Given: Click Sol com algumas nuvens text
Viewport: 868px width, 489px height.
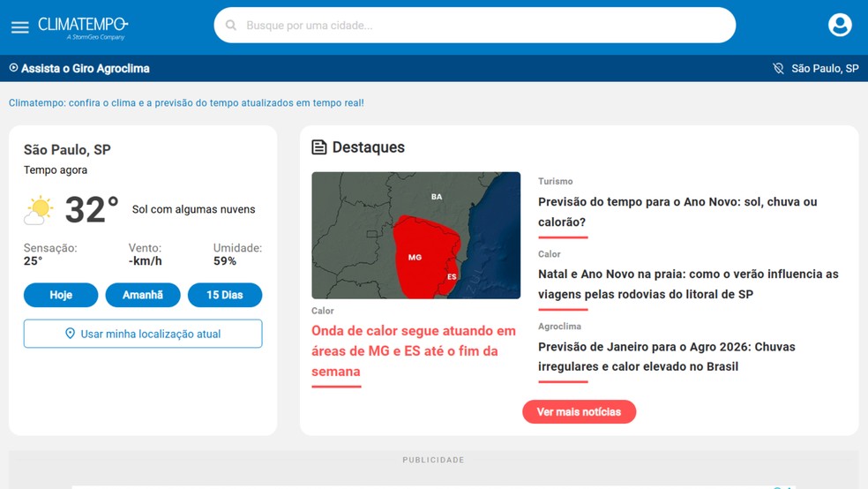Looking at the screenshot, I should [x=194, y=209].
